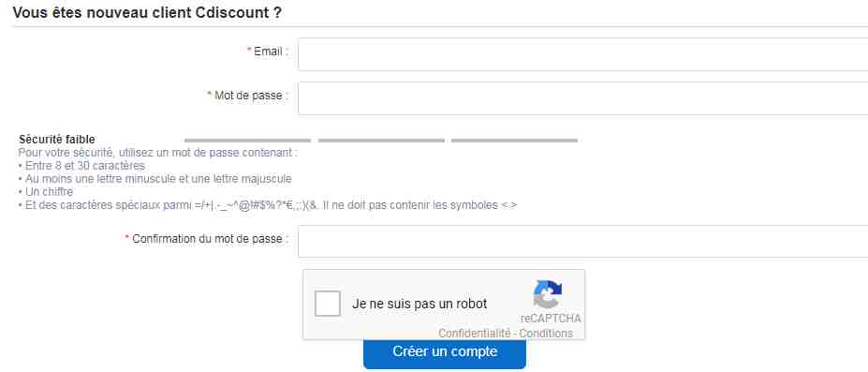Image resolution: width=868 pixels, height=372 pixels.
Task: Tick the "Je ne suis pas un robot" checkbox
Action: (x=327, y=304)
